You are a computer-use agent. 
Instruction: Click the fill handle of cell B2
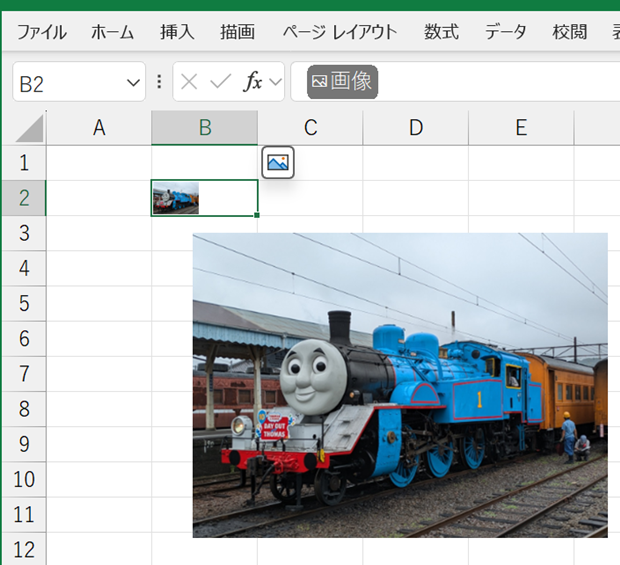[257, 215]
